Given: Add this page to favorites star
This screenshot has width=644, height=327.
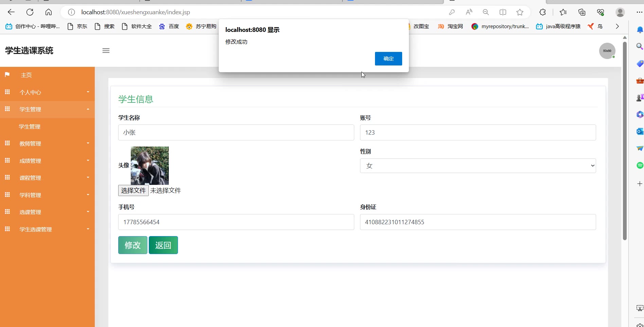Looking at the screenshot, I should click(520, 12).
